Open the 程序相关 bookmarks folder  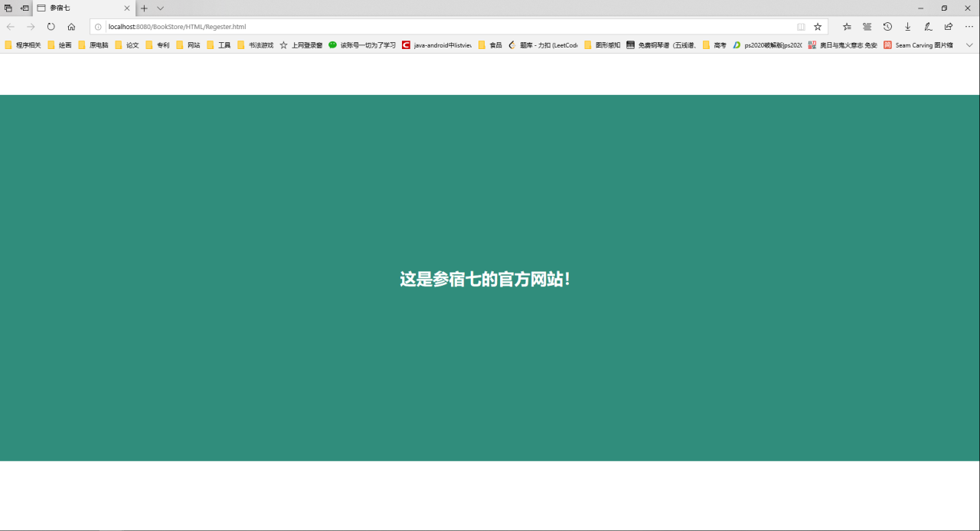point(23,45)
